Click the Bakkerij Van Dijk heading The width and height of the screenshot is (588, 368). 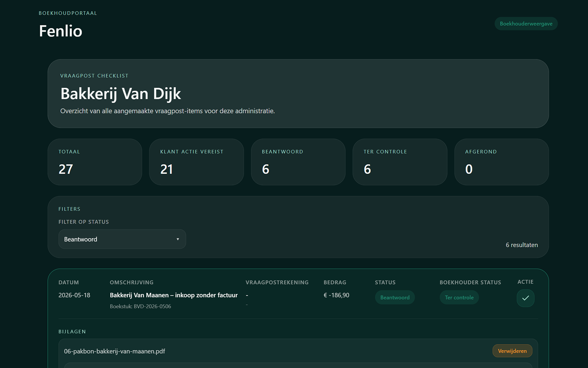pyautogui.click(x=121, y=94)
